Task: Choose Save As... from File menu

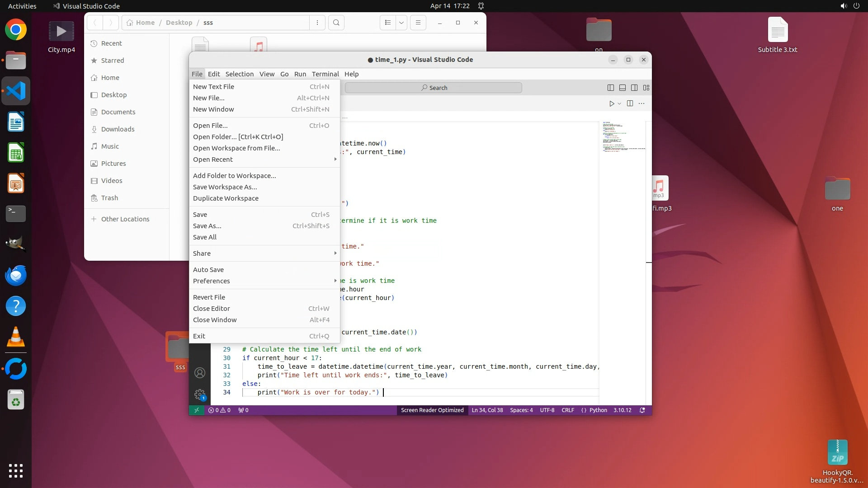Action: [x=208, y=226]
